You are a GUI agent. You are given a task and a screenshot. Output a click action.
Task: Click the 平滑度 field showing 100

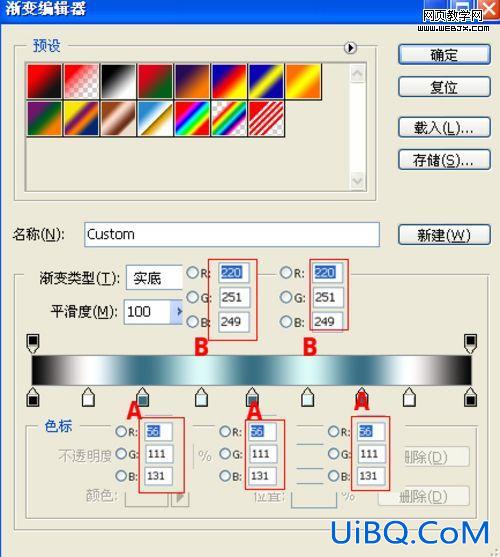coord(147,312)
